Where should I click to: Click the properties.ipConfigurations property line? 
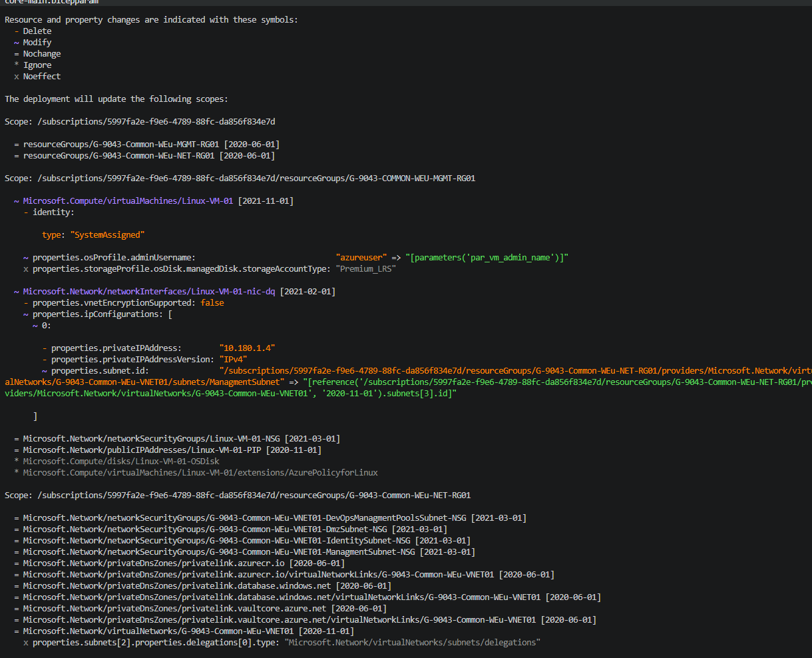[97, 314]
